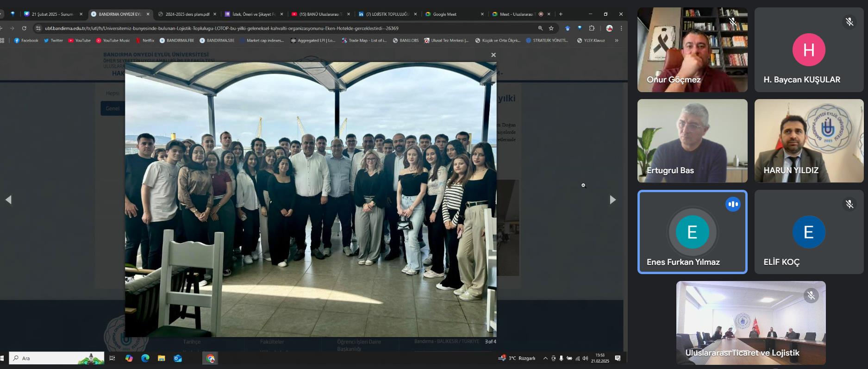The height and width of the screenshot is (369, 868).
Task: Select ELİF KOÇ participant tile
Action: click(x=809, y=232)
